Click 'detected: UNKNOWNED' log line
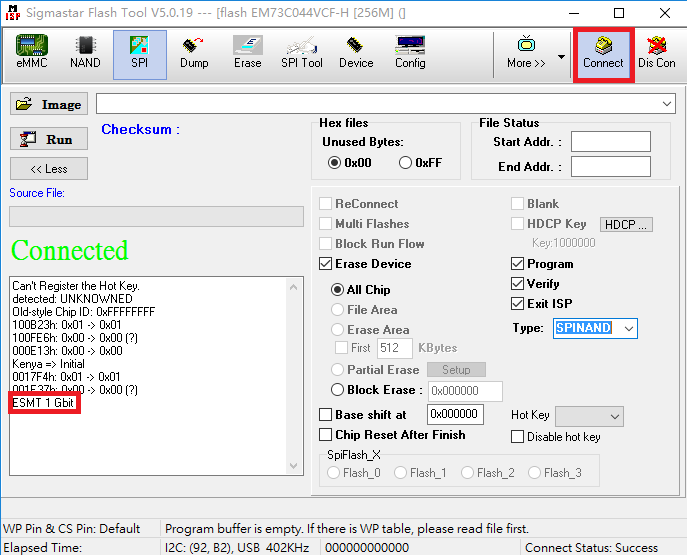 point(72,299)
